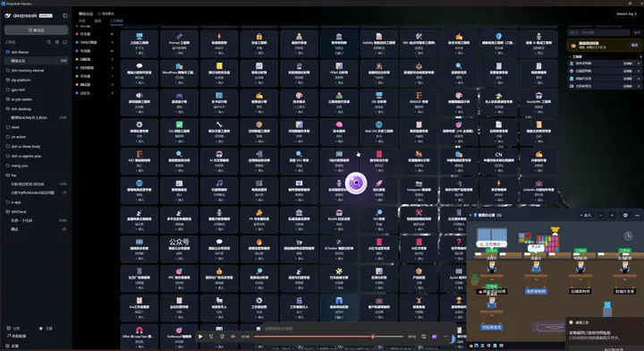Toggle the purple-dot category in the left list
Viewport: 644px width, 351px height.
77,93
